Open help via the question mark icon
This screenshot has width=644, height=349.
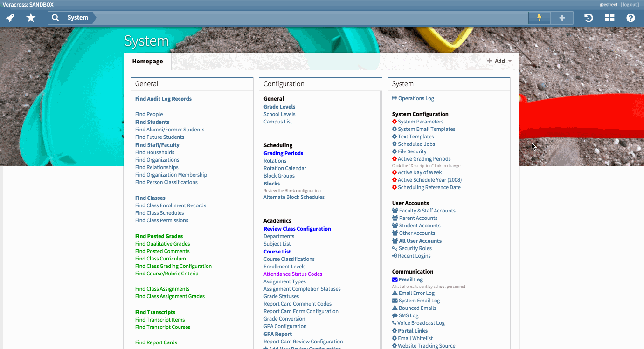pos(630,18)
